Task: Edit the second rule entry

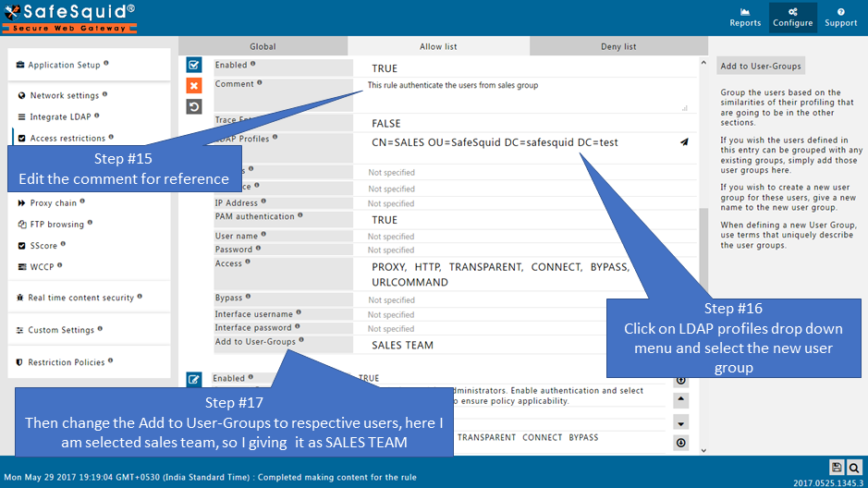Action: click(194, 379)
